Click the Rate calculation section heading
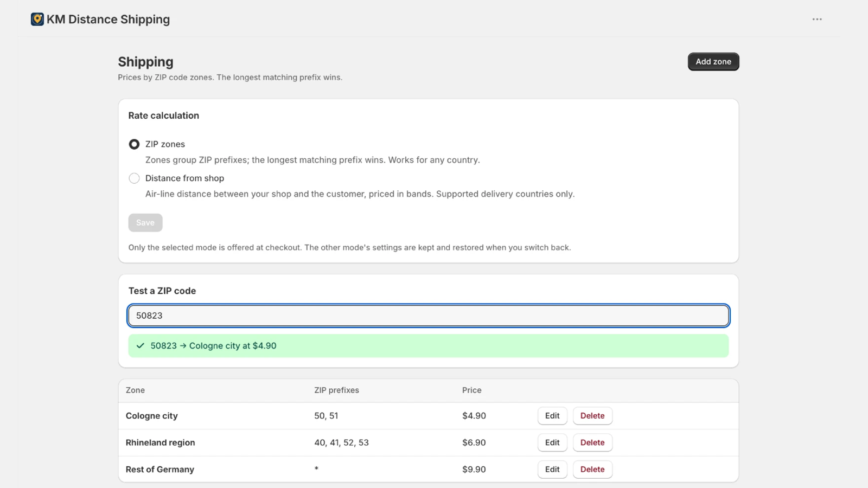Screen dimensions: 868x488 (164, 115)
